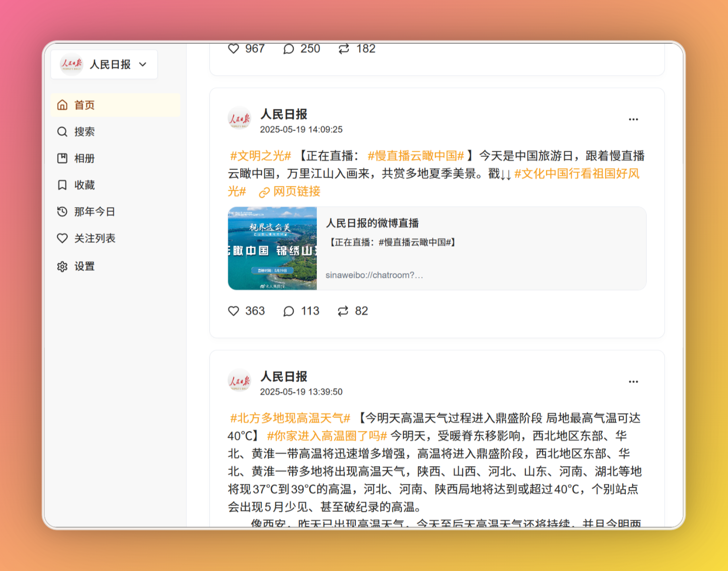Click the home icon beside 首页
Viewport: 728px width, 571px height.
[62, 105]
